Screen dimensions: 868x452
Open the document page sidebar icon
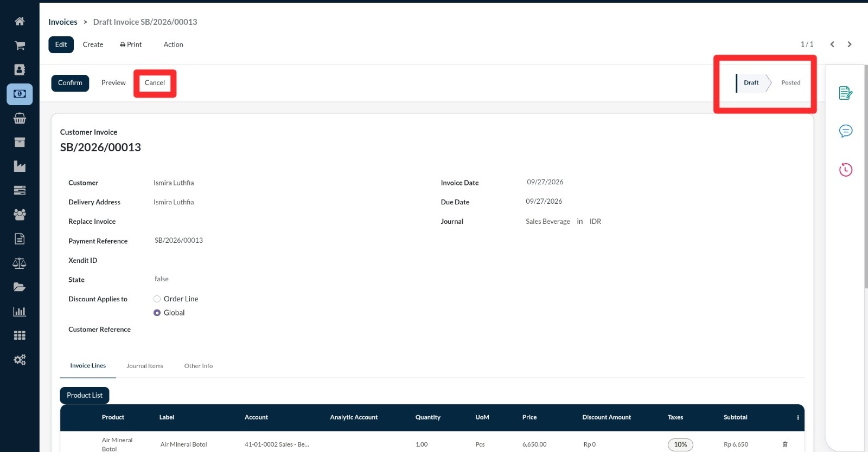(20, 239)
